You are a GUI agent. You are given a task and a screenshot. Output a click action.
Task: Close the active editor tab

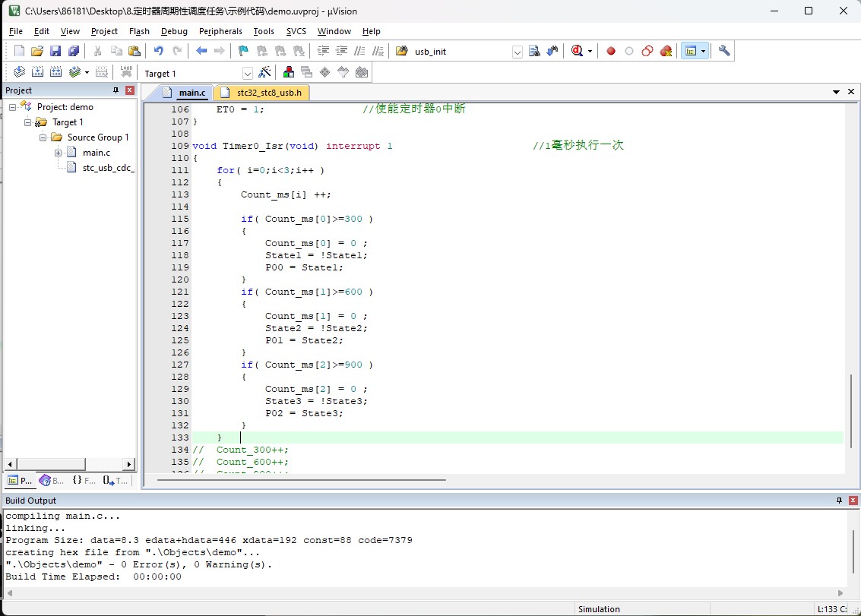[x=851, y=92]
